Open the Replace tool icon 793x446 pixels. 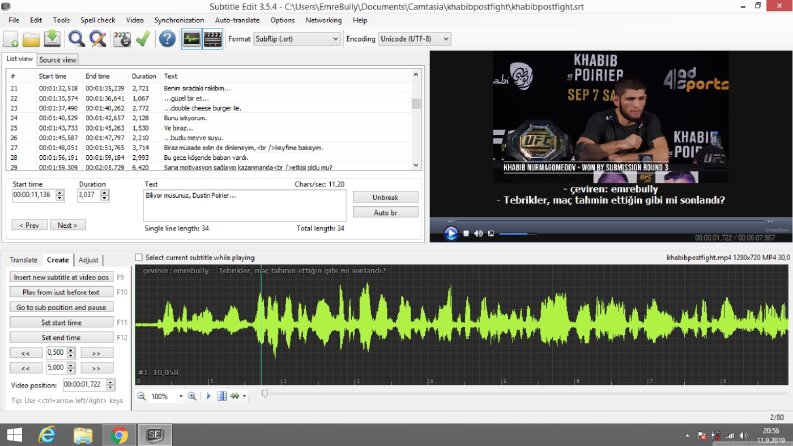coord(98,39)
